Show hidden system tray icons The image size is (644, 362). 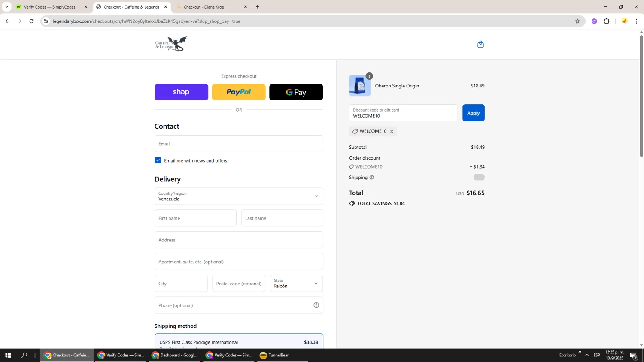[x=587, y=355]
